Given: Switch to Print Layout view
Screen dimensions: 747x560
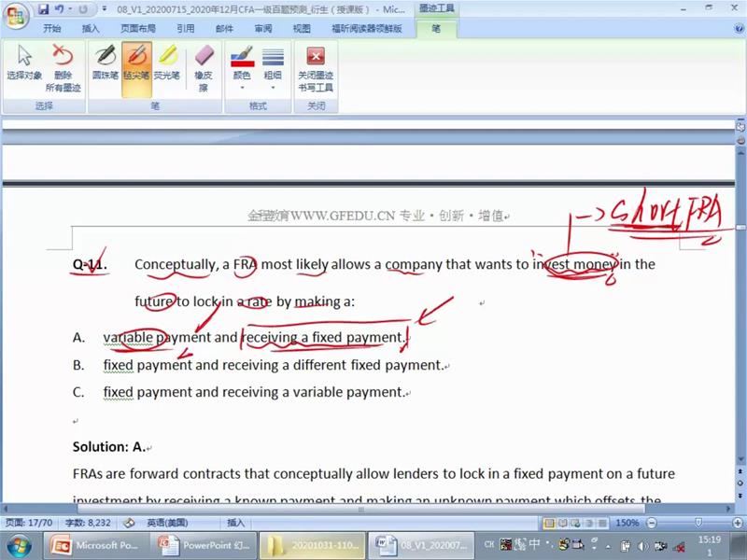Looking at the screenshot, I should pyautogui.click(x=549, y=524).
